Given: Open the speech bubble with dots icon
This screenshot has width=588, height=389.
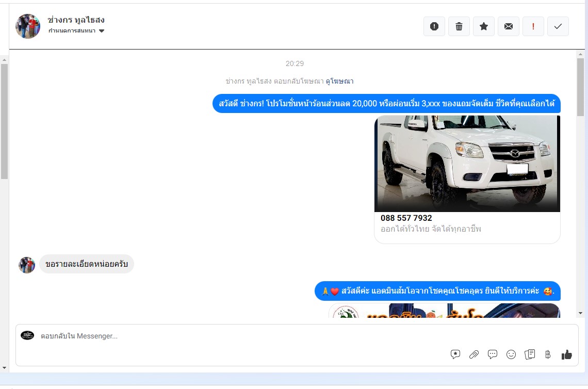Looking at the screenshot, I should click(493, 354).
